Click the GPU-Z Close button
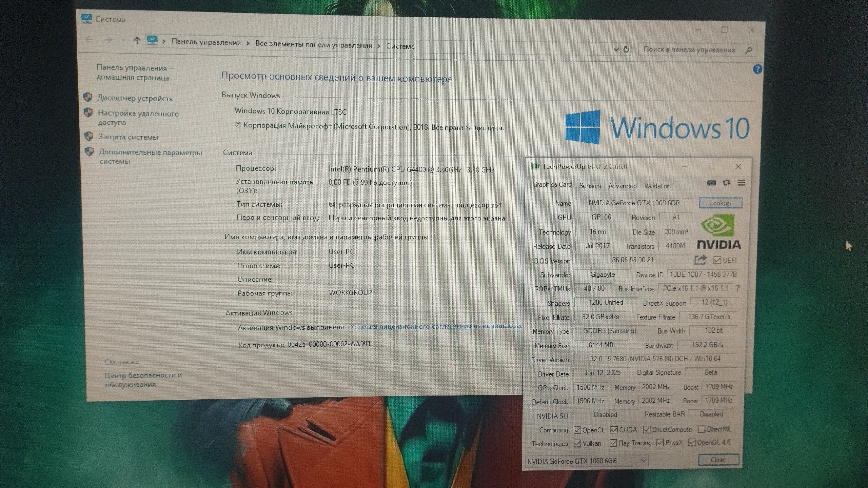 pos(718,460)
